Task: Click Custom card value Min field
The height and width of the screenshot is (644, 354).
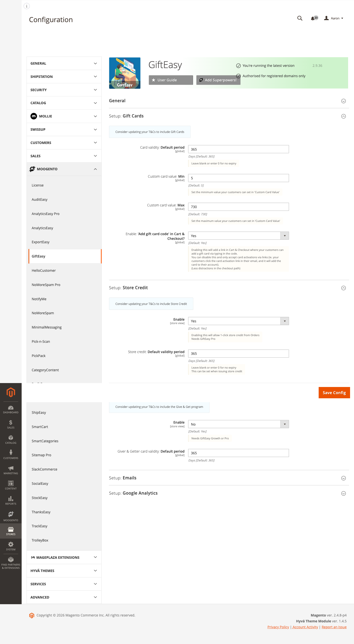Action: click(238, 178)
